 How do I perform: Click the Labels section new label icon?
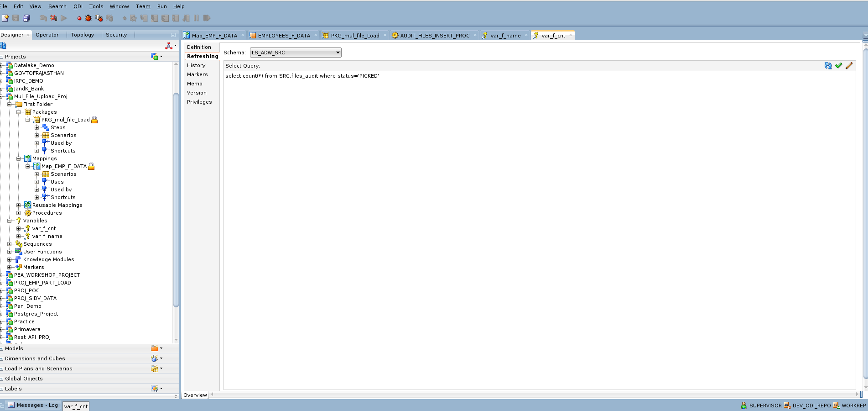pyautogui.click(x=155, y=389)
